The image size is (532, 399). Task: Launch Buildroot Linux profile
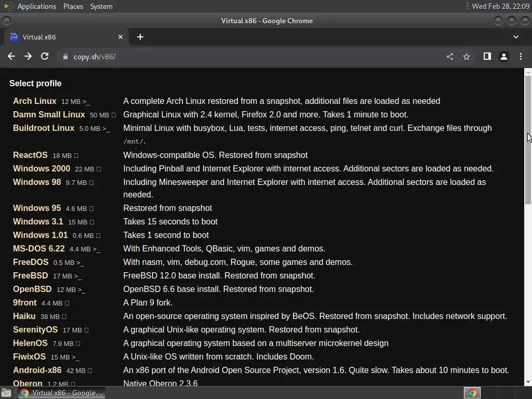coord(44,128)
